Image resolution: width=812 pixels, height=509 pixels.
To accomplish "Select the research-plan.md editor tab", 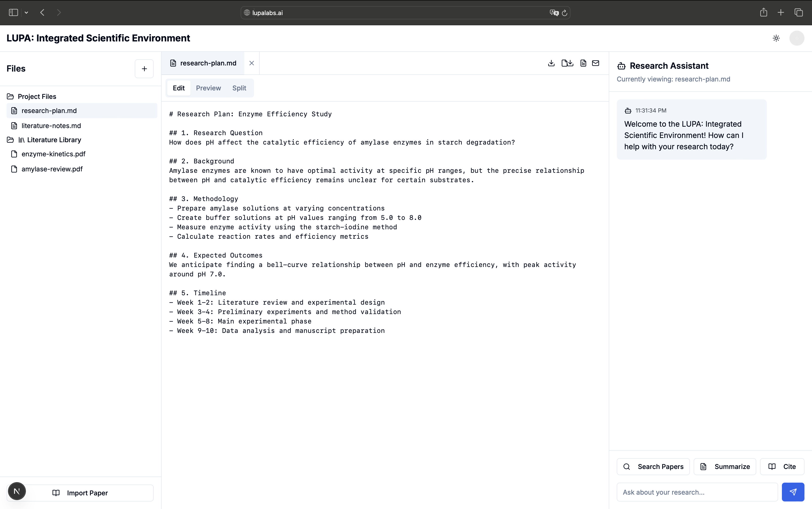I will coord(203,63).
